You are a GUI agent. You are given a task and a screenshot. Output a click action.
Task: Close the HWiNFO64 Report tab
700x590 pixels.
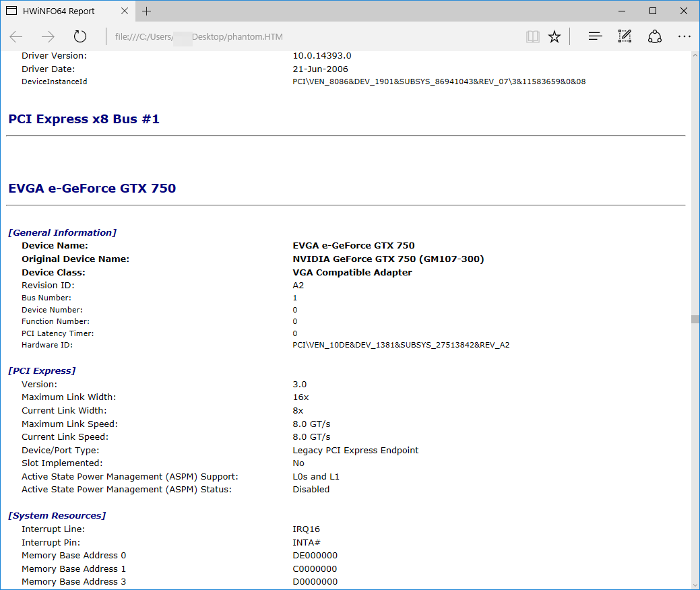point(125,11)
